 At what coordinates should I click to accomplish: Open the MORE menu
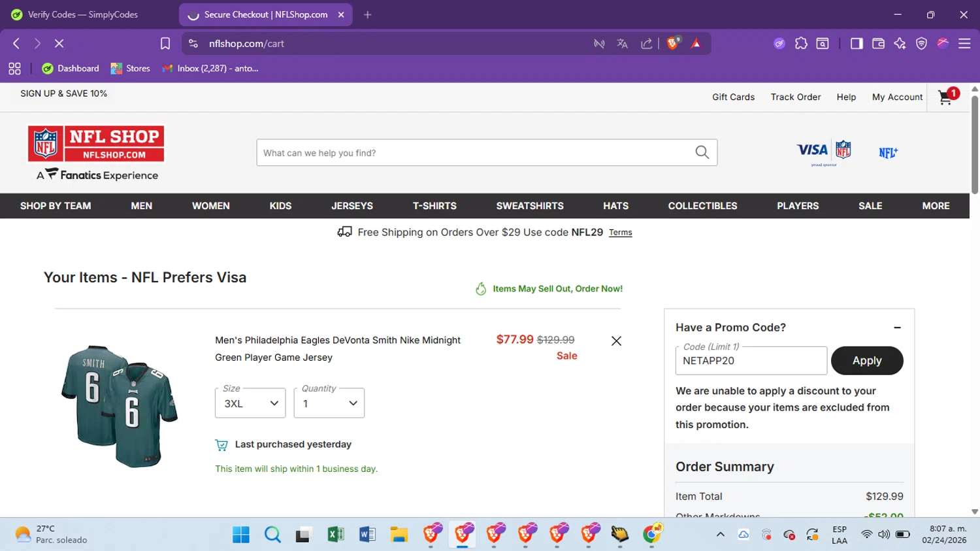pos(936,206)
